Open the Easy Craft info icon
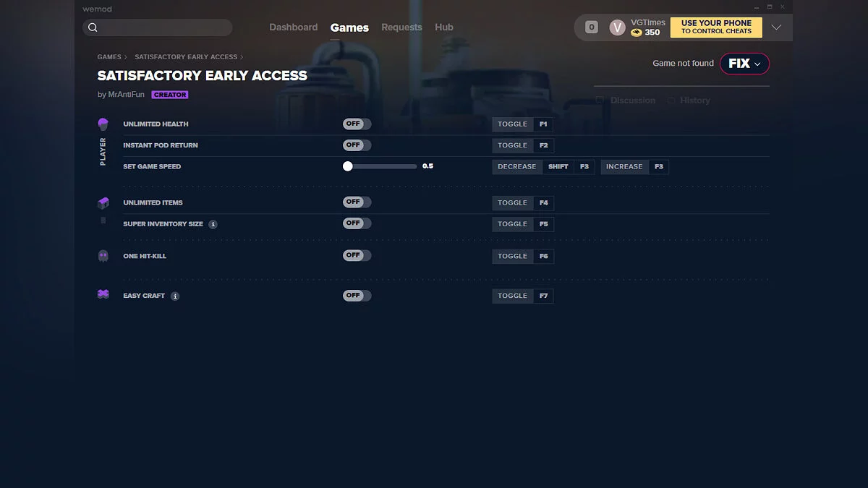The image size is (868, 488). (174, 296)
